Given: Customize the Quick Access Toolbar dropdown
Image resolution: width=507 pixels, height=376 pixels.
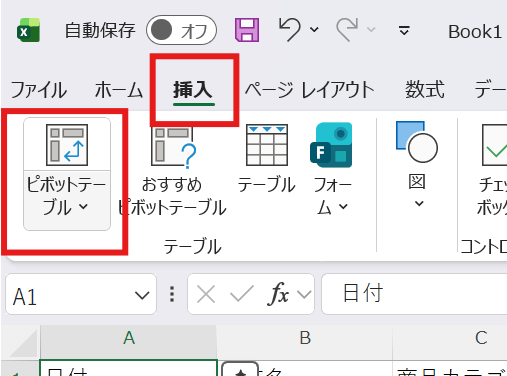Looking at the screenshot, I should pyautogui.click(x=404, y=31).
